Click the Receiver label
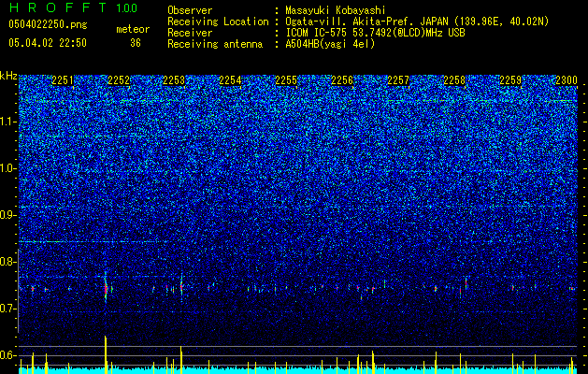This screenshot has height=374, width=588. click(x=190, y=33)
